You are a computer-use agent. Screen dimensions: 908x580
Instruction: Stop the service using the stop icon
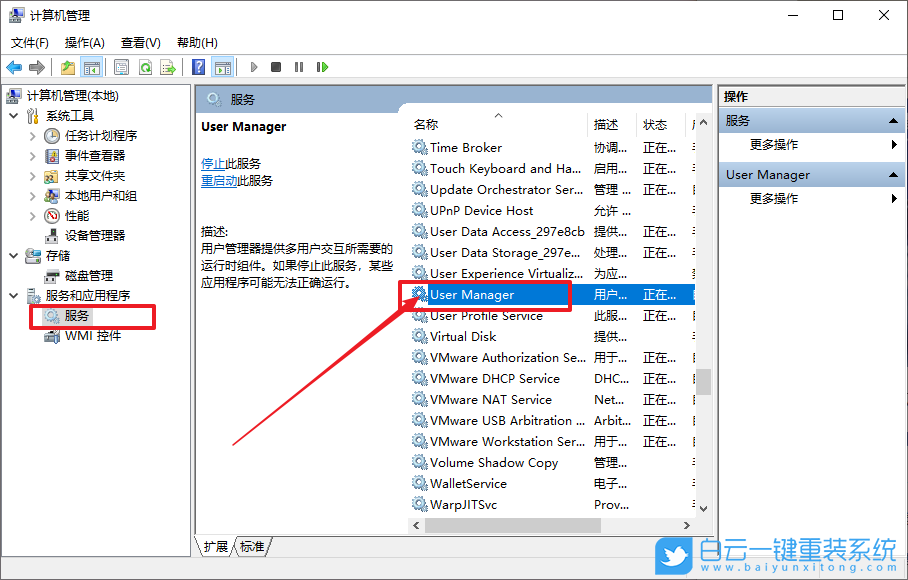(277, 67)
